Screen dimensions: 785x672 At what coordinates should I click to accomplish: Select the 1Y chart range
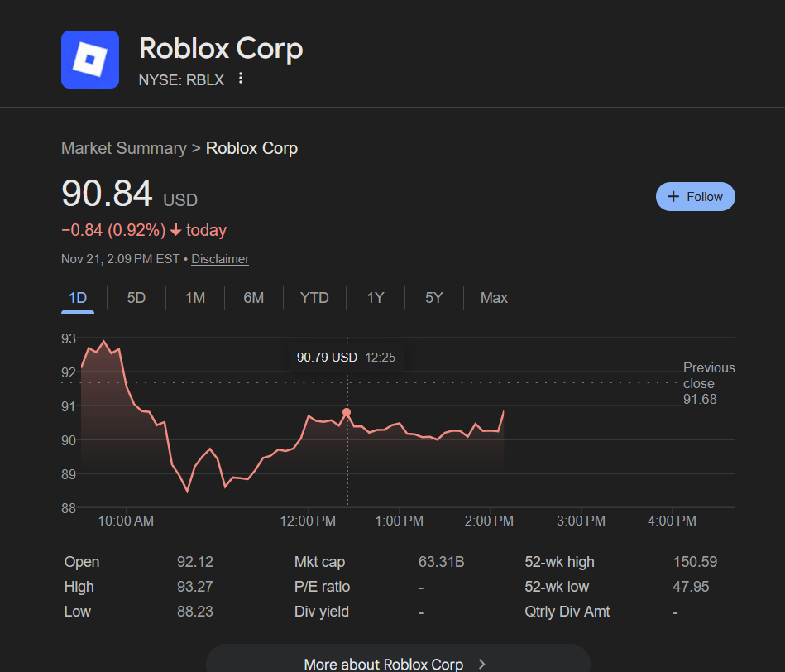[376, 298]
